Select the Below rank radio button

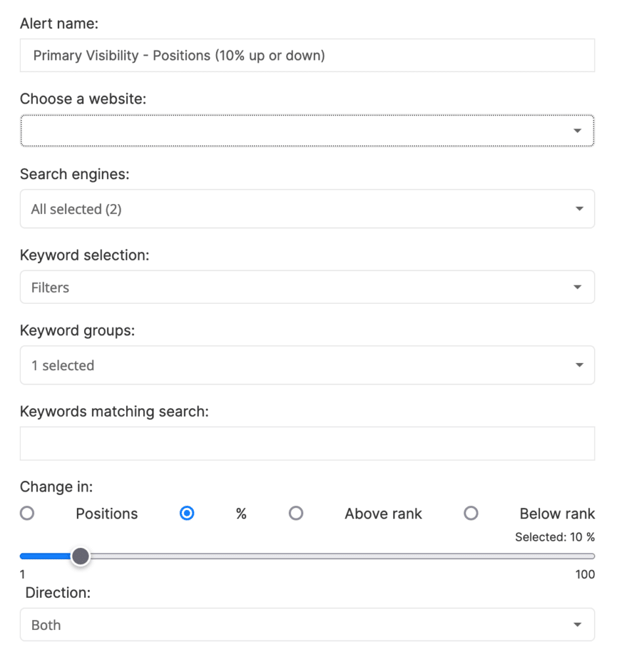(471, 513)
